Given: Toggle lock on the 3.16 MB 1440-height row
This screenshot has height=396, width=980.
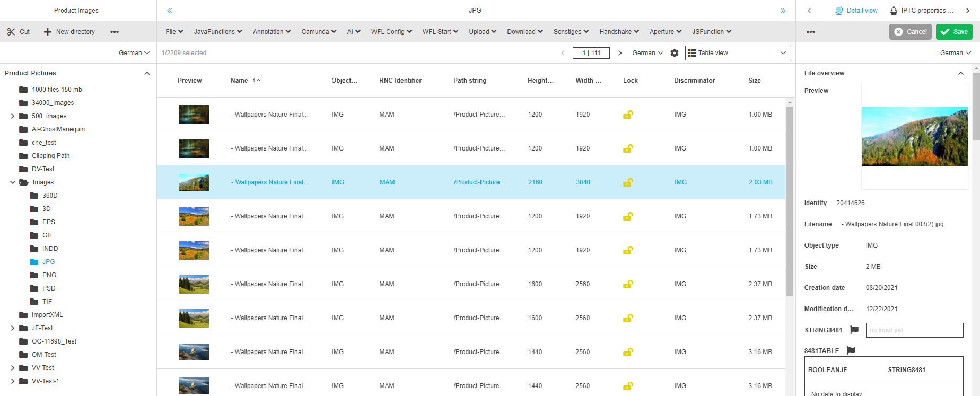Looking at the screenshot, I should click(628, 352).
